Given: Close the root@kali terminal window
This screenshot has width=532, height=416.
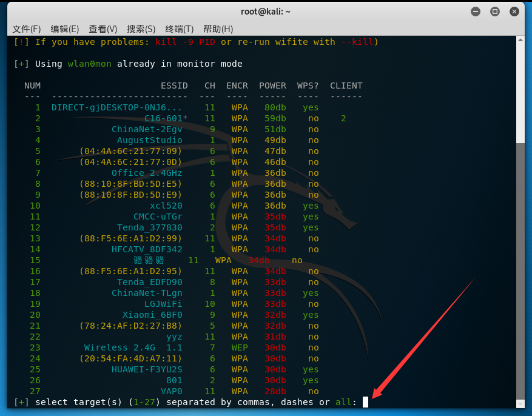Looking at the screenshot, I should (514, 12).
